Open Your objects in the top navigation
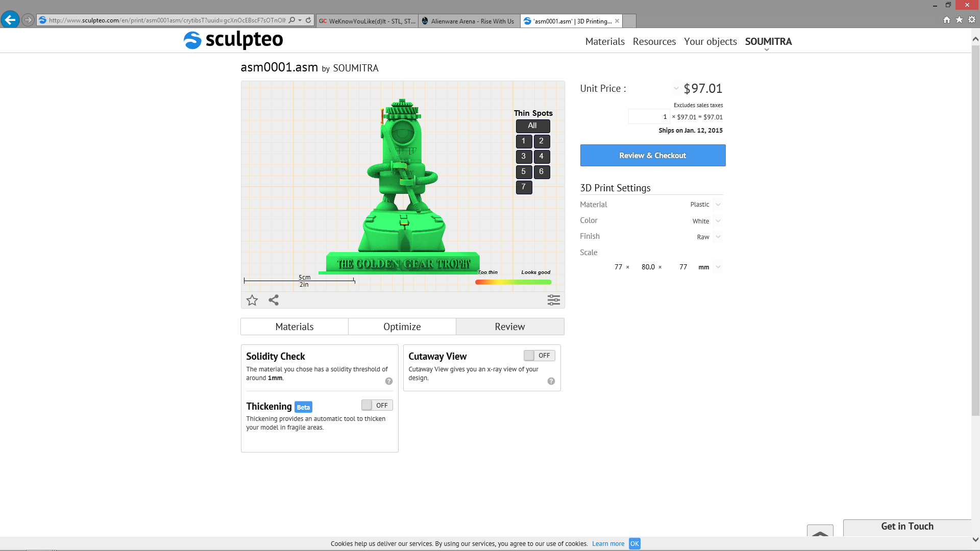Viewport: 980px width, 551px height. (x=710, y=42)
